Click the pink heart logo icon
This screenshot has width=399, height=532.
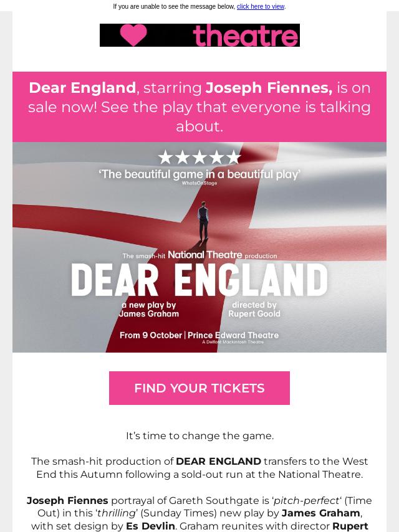[x=133, y=36]
